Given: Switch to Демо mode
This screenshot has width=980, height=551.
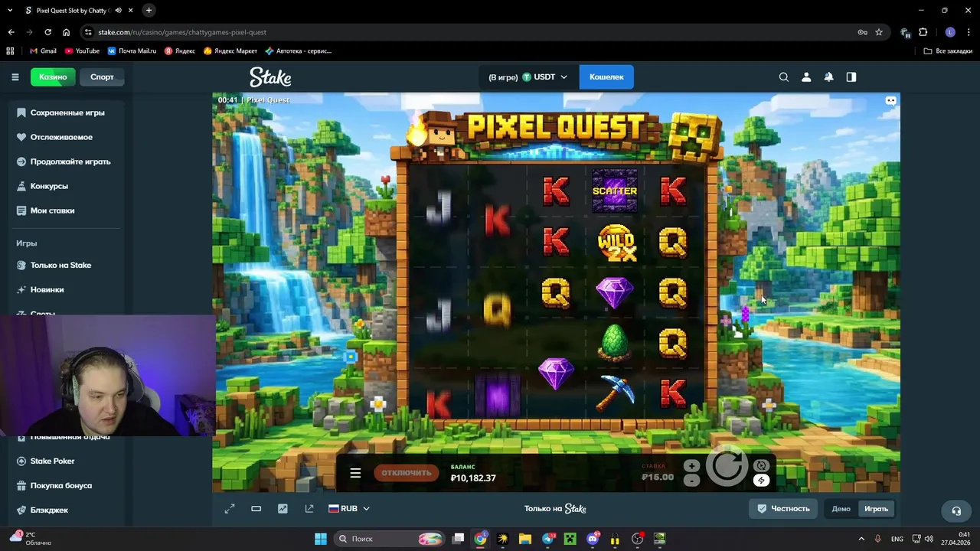Looking at the screenshot, I should pos(841,509).
